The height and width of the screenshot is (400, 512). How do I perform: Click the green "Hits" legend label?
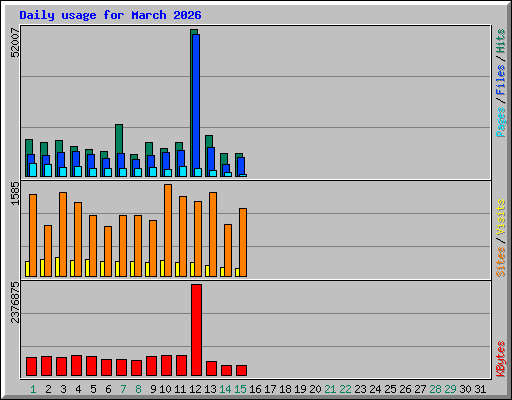pyautogui.click(x=501, y=41)
